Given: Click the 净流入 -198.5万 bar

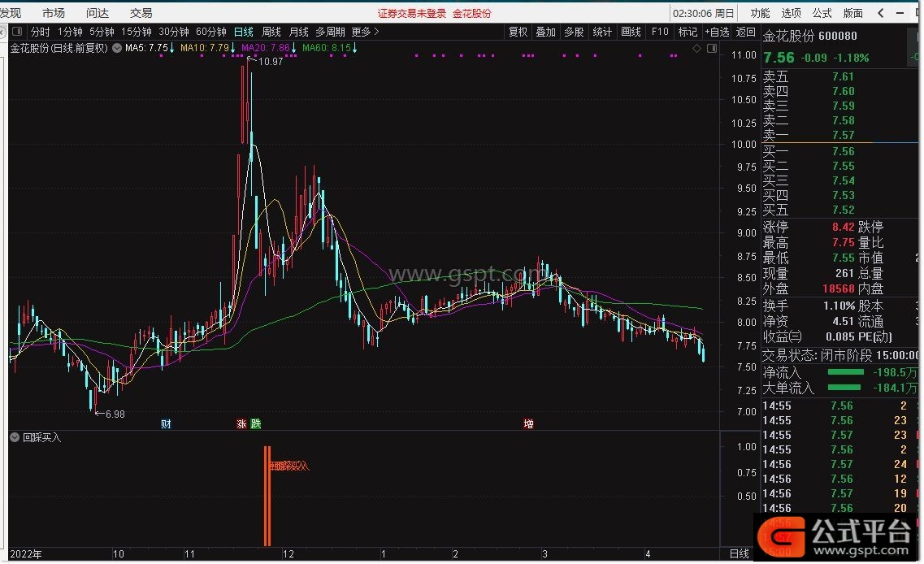Looking at the screenshot, I should (846, 372).
